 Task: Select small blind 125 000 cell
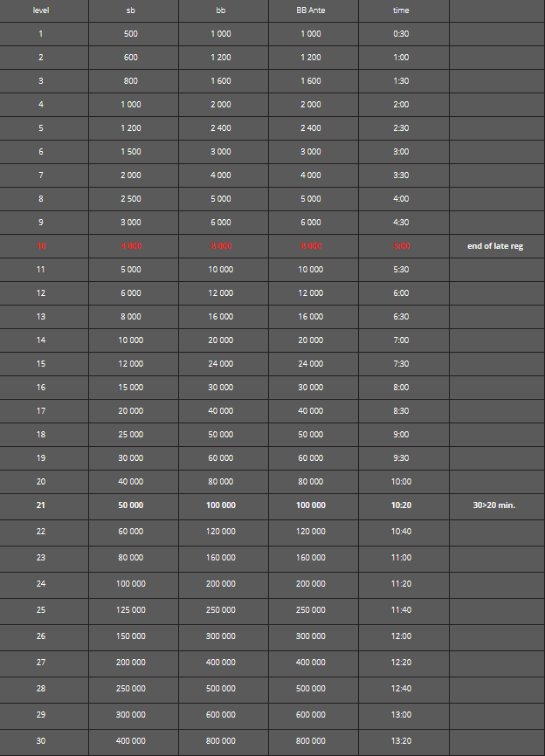pos(131,610)
